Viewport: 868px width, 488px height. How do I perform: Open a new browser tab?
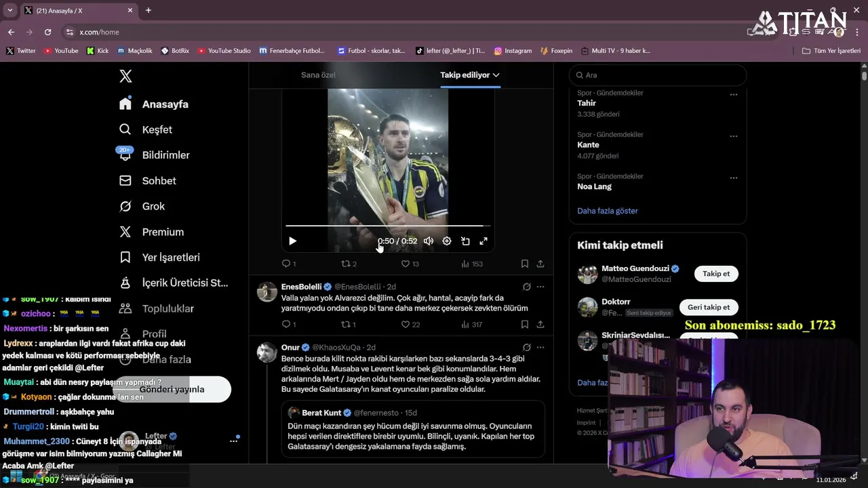pyautogui.click(x=149, y=10)
